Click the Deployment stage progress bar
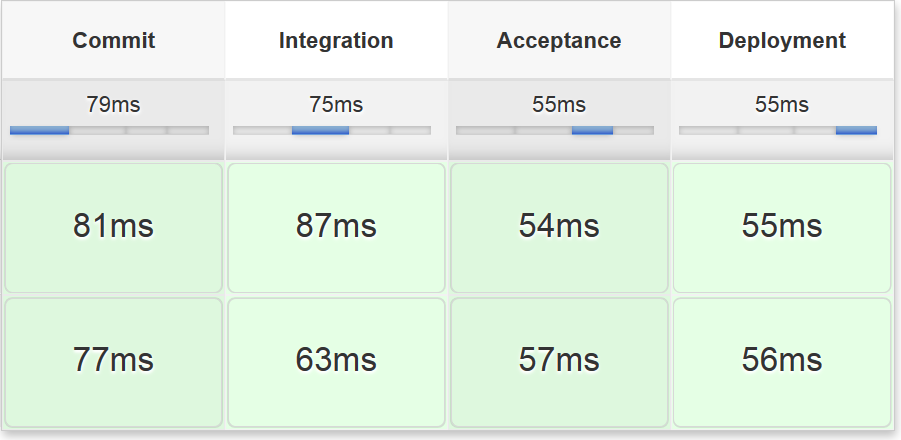Image resolution: width=901 pixels, height=440 pixels. (778, 130)
